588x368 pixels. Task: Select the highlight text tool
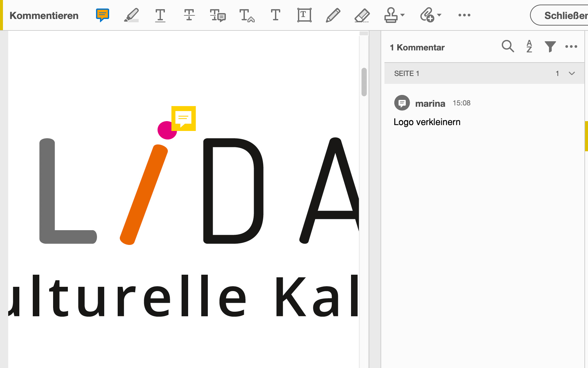click(x=131, y=15)
